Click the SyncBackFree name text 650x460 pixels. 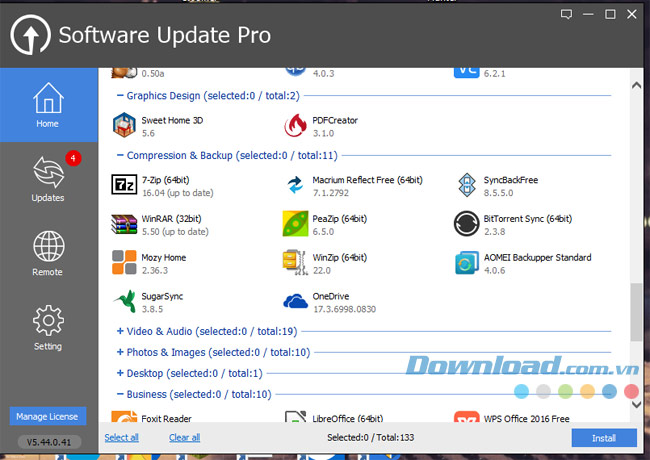(511, 180)
